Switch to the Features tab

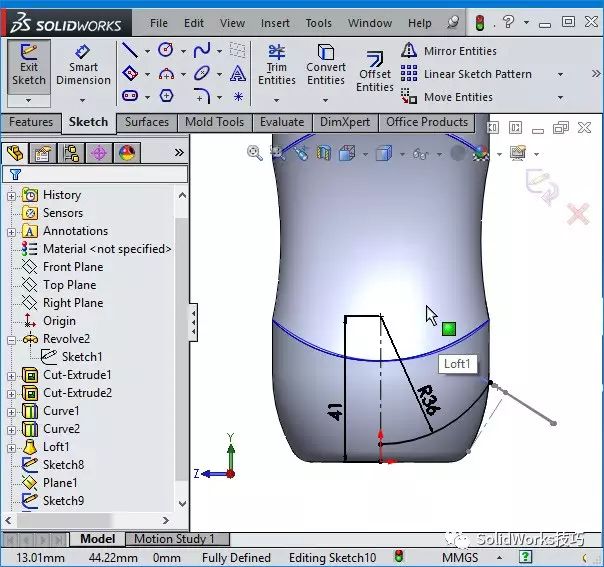[x=31, y=122]
